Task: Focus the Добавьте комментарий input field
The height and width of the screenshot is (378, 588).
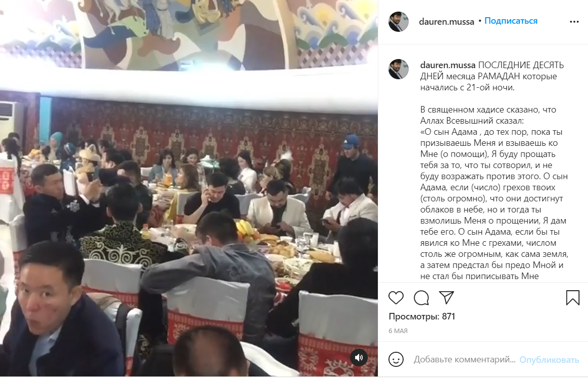Action: point(465,360)
